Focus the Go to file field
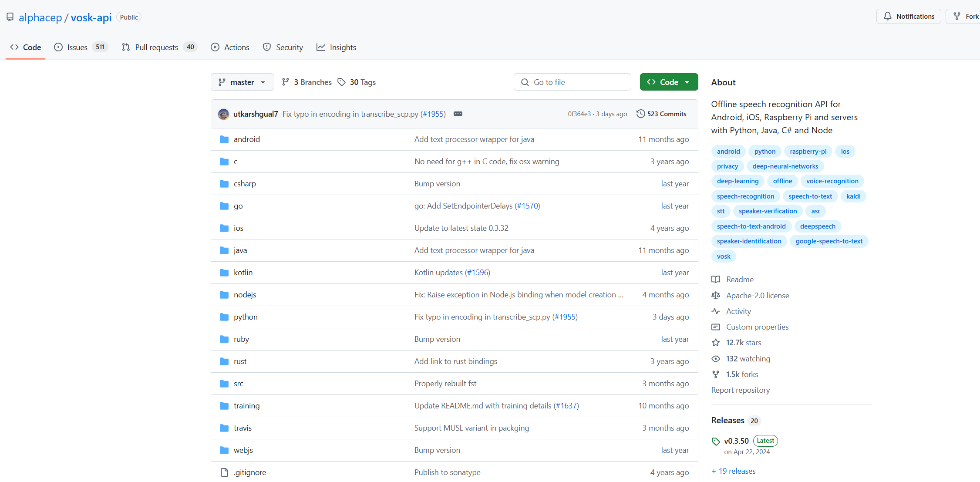980x482 pixels. [572, 82]
